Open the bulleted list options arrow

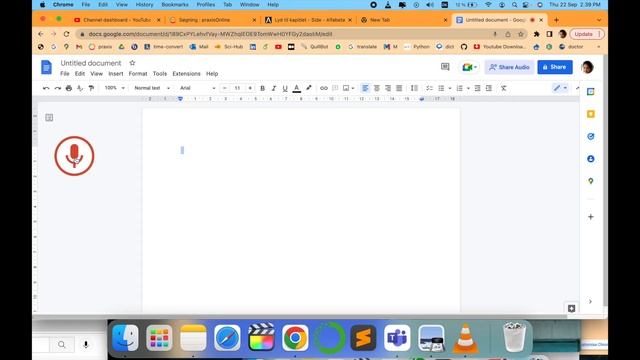[x=450, y=88]
